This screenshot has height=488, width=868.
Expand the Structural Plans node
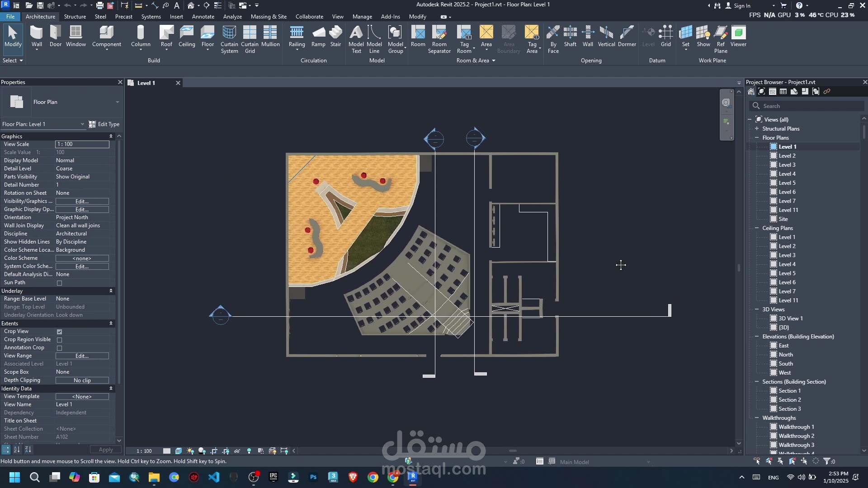click(x=757, y=129)
